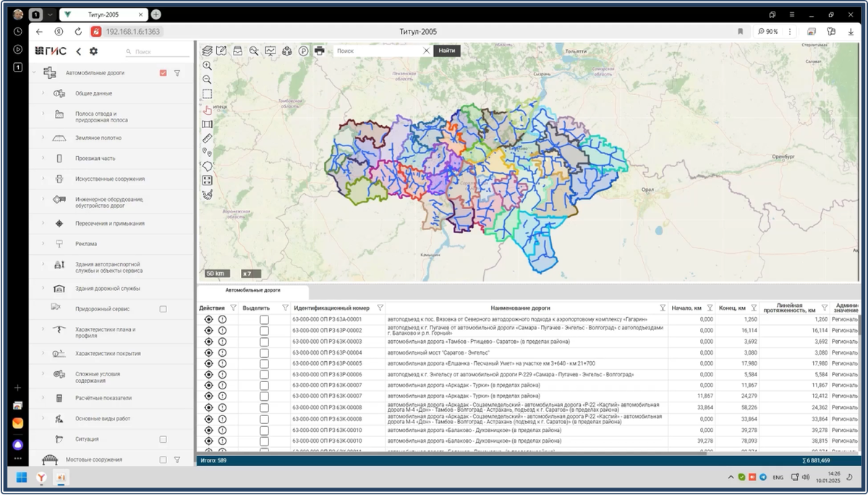Click the print map icon
The image size is (868, 495).
pos(319,51)
